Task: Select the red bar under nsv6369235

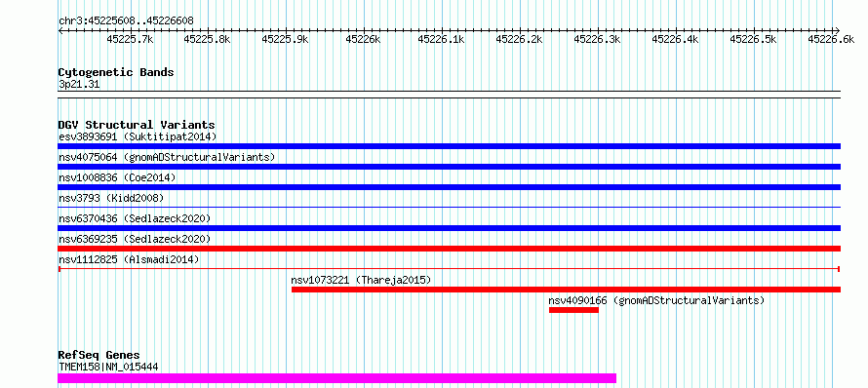Action: click(x=449, y=249)
